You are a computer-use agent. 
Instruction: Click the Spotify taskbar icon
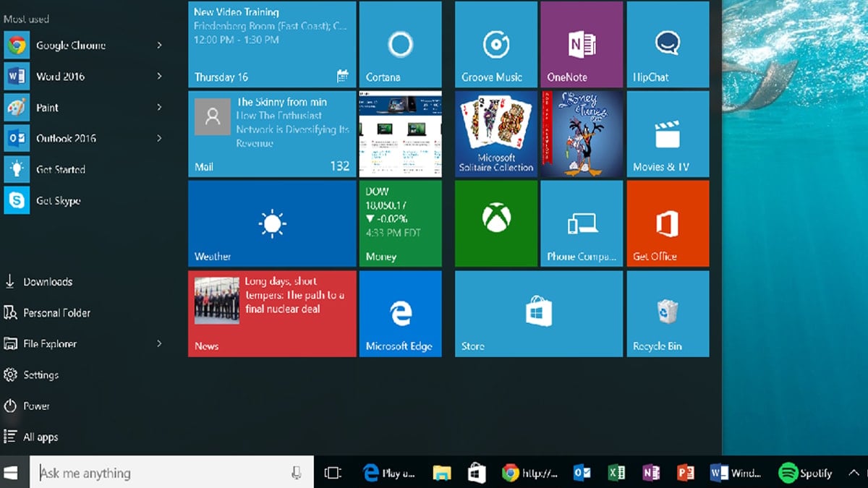tap(806, 474)
